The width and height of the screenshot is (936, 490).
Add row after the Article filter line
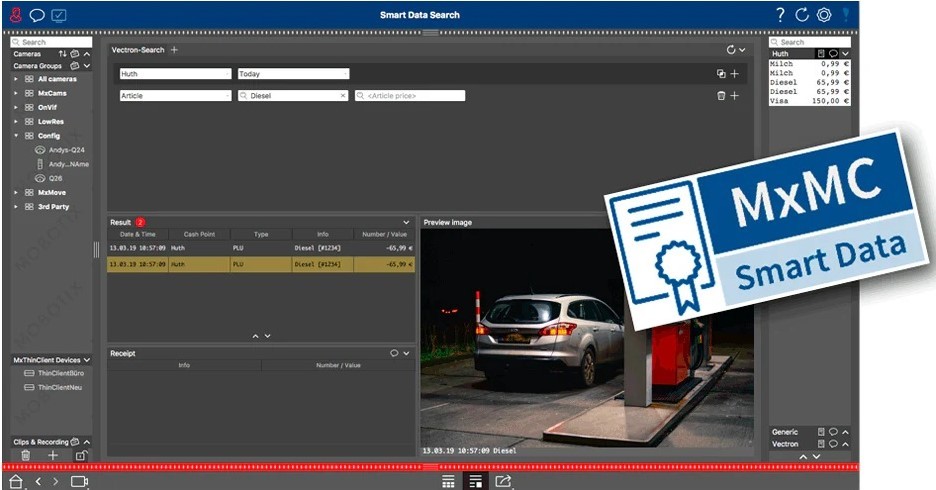(x=734, y=95)
